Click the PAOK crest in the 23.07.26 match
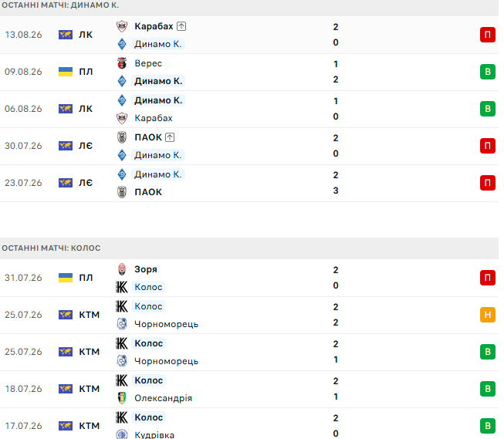This screenshot has height=439, width=504. (122, 192)
